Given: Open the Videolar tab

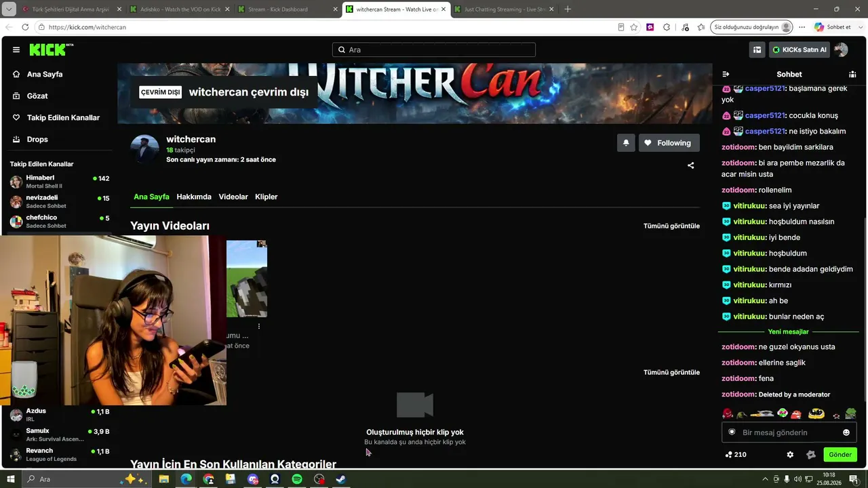Looking at the screenshot, I should point(233,197).
